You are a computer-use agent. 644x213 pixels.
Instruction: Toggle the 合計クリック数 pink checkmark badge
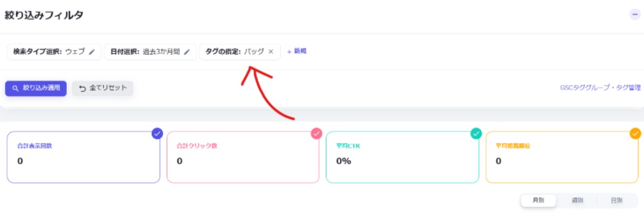tap(316, 133)
